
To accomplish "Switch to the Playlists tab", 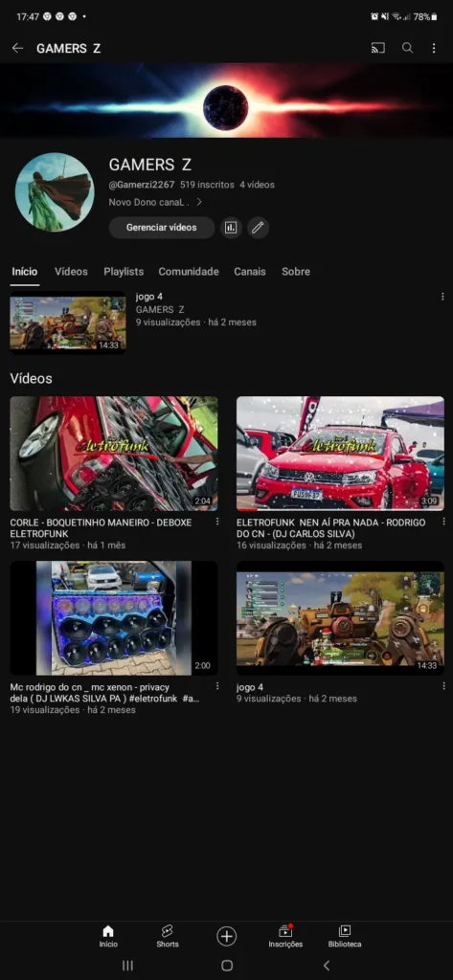I will pos(124,272).
